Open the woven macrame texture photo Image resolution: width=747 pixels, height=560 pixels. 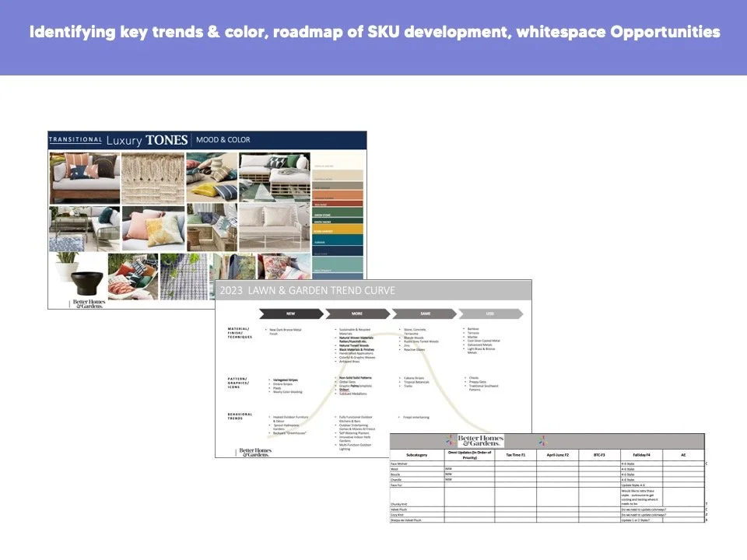click(153, 178)
